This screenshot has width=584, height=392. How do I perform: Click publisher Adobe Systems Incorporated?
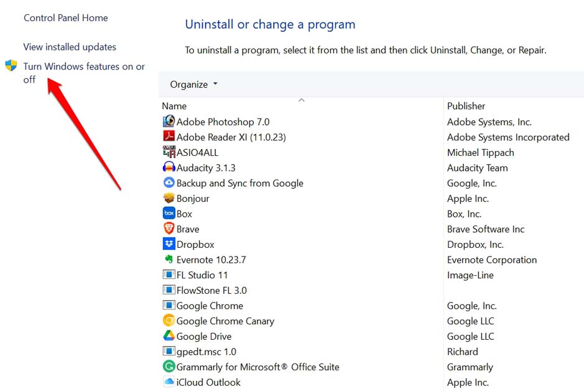coord(508,137)
